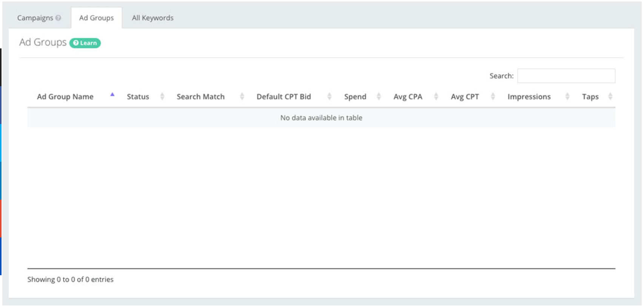This screenshot has height=307, width=644.
Task: Click the Default CPT Bid header text
Action: coord(283,97)
